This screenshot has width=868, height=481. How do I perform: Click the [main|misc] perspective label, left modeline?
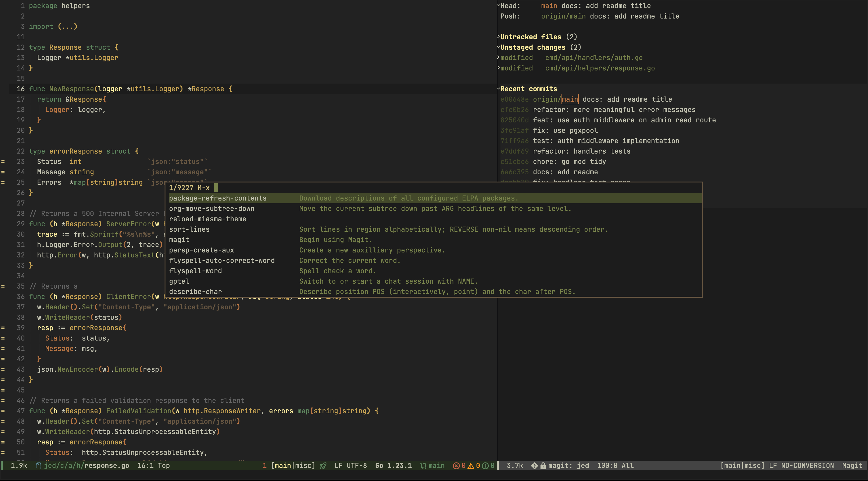(x=293, y=465)
